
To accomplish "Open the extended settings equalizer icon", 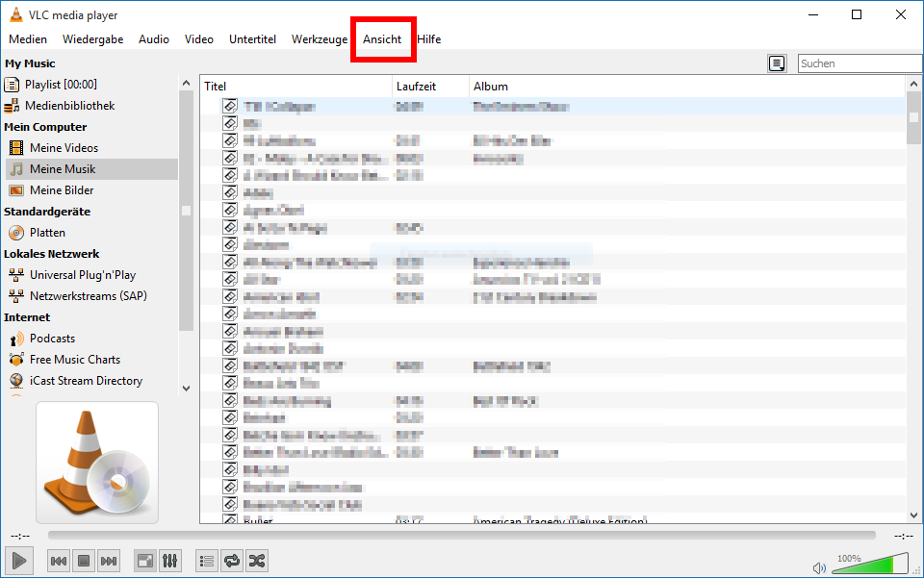I will pyautogui.click(x=169, y=561).
